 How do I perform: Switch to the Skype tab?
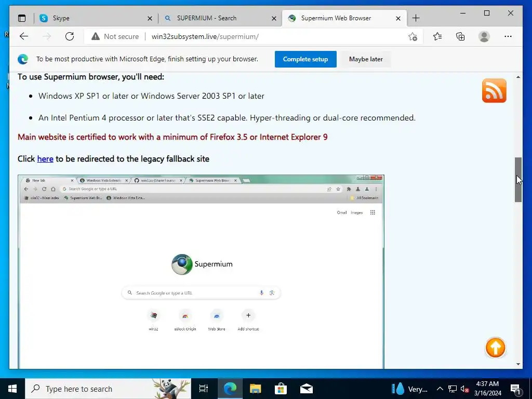tap(96, 18)
